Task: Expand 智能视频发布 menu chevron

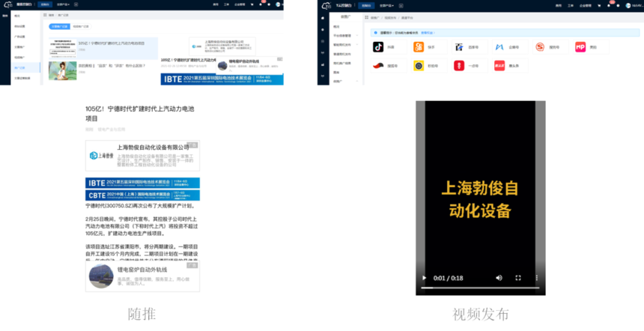Action: (x=357, y=45)
